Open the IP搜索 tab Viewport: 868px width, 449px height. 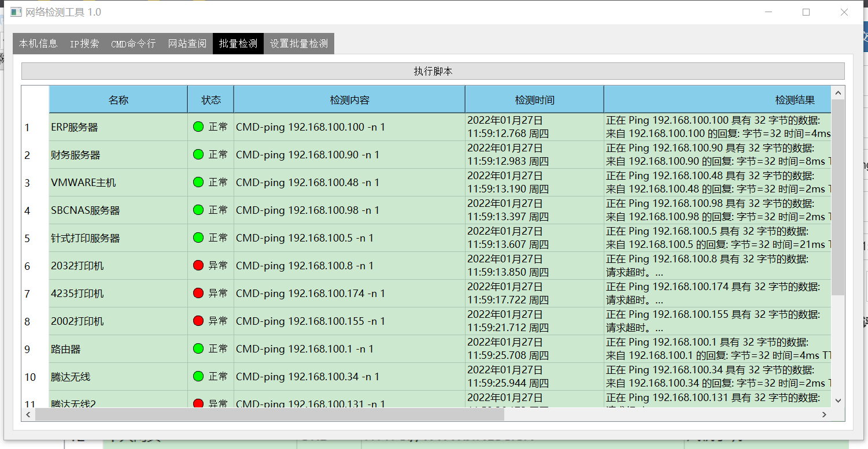[84, 44]
